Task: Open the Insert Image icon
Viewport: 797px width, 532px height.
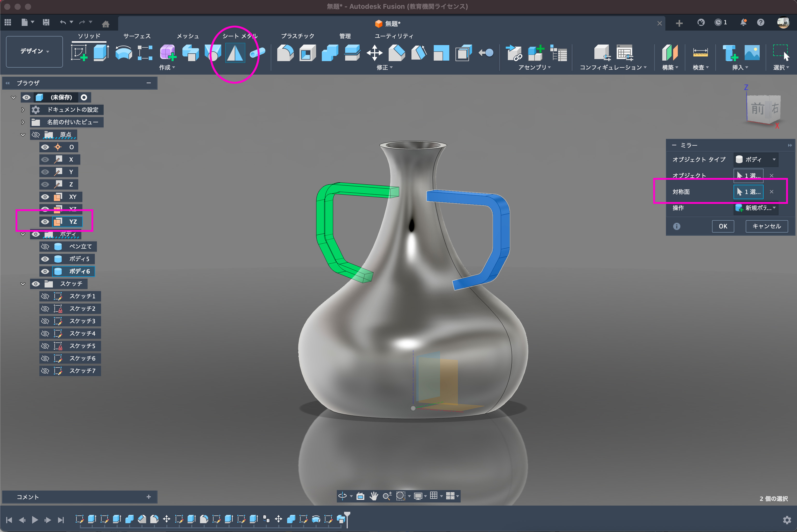Action: pyautogui.click(x=752, y=53)
